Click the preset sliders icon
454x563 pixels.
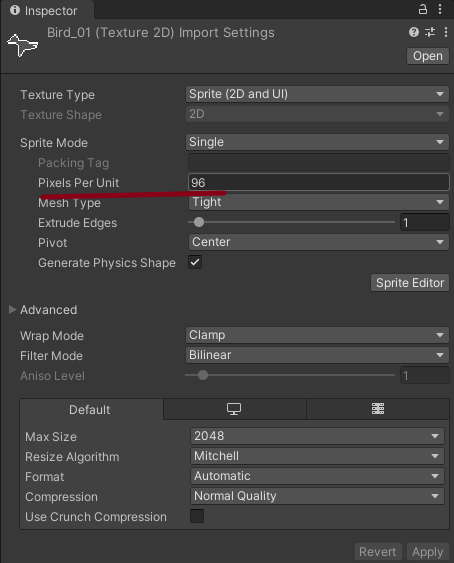430,32
